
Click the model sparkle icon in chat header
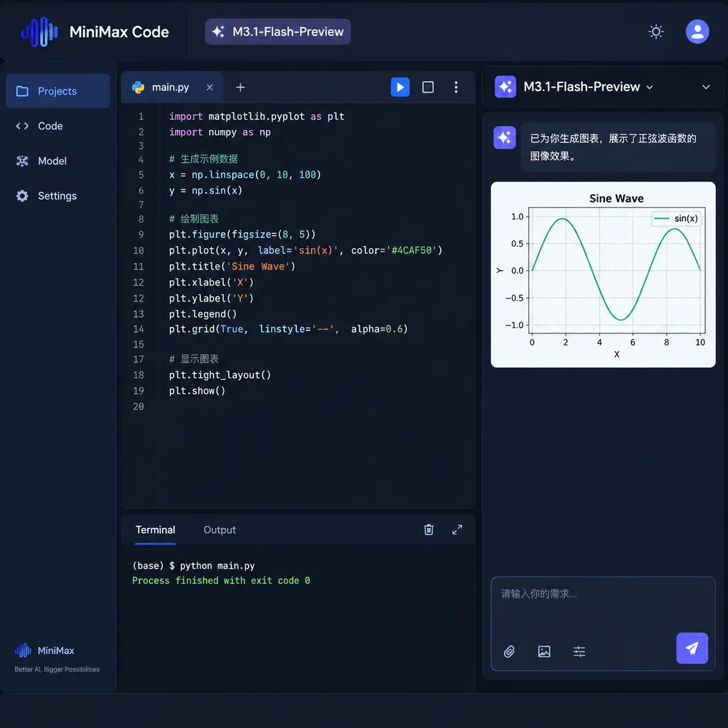click(505, 87)
